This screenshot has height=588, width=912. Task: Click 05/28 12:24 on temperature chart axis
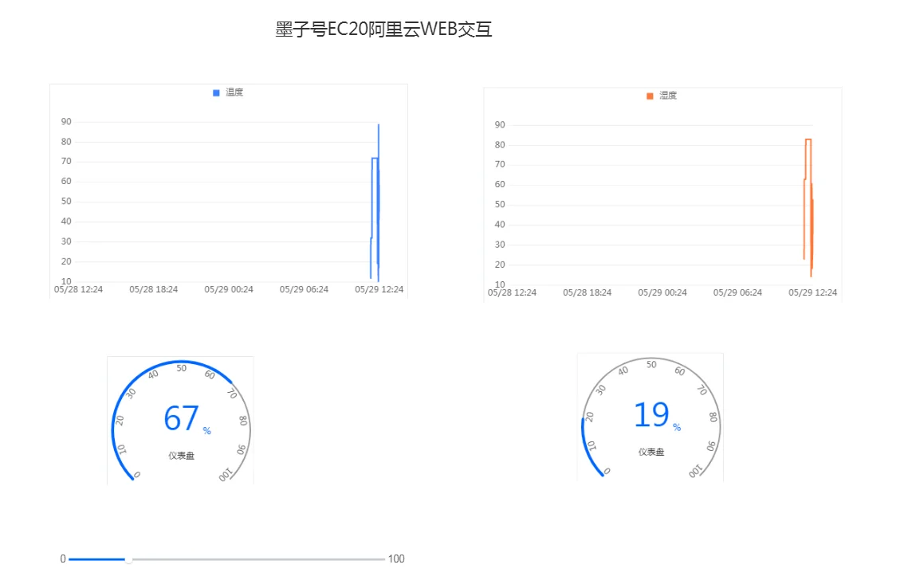[x=78, y=289]
